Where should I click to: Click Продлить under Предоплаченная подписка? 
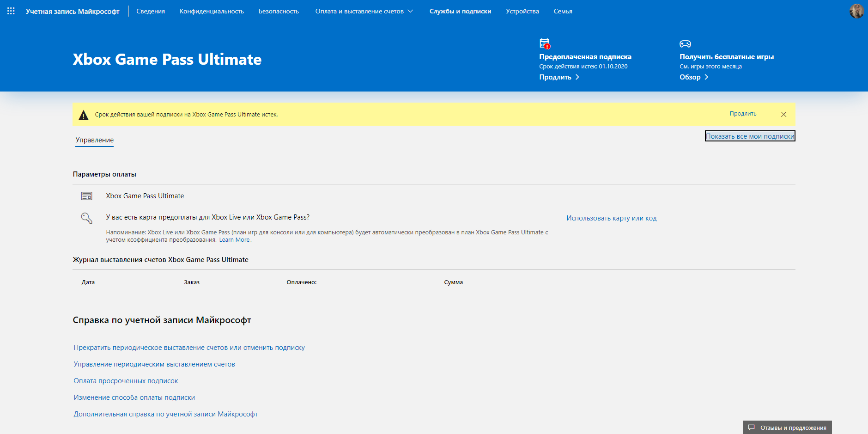click(559, 77)
